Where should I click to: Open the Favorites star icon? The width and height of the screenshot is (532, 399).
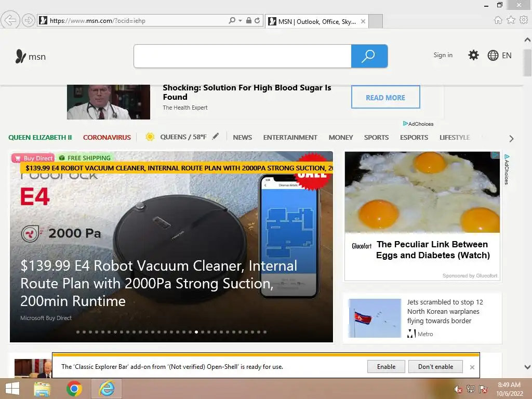pos(511,20)
